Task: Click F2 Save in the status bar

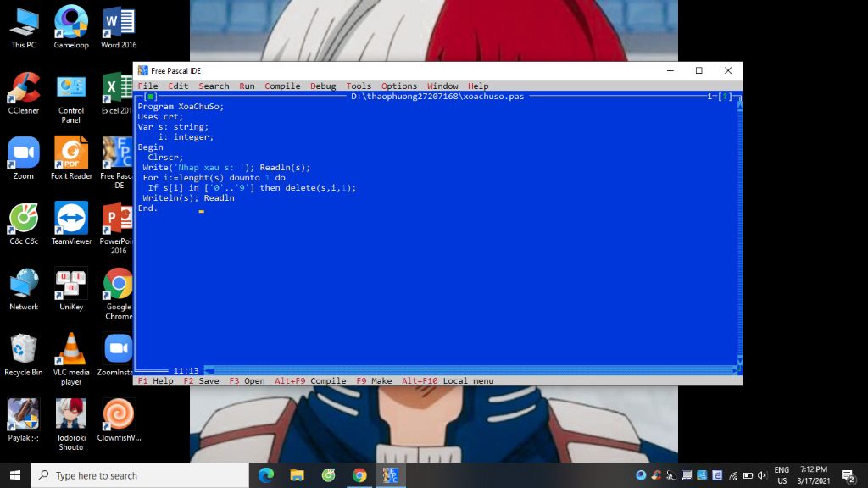Action: (201, 380)
